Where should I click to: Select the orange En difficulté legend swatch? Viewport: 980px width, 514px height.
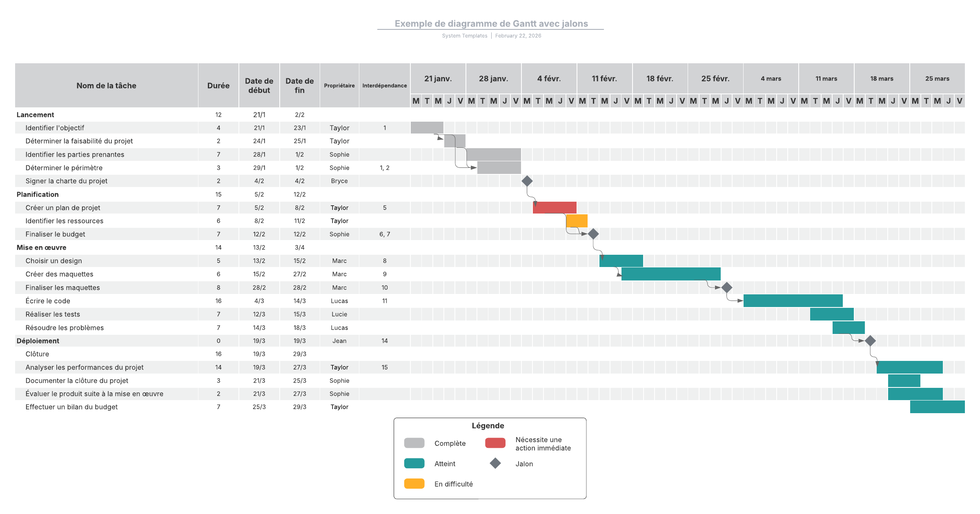414,484
